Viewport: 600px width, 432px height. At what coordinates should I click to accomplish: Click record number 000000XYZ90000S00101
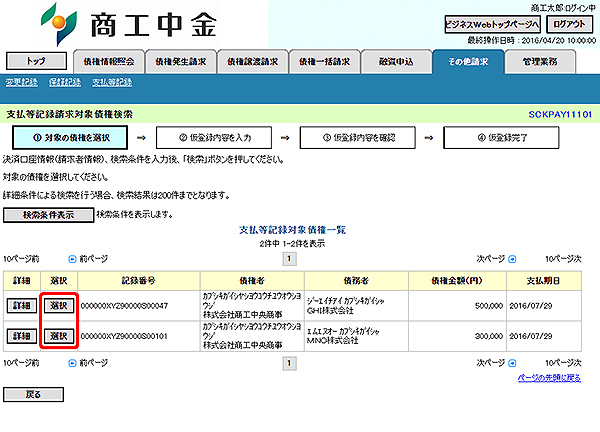click(124, 336)
